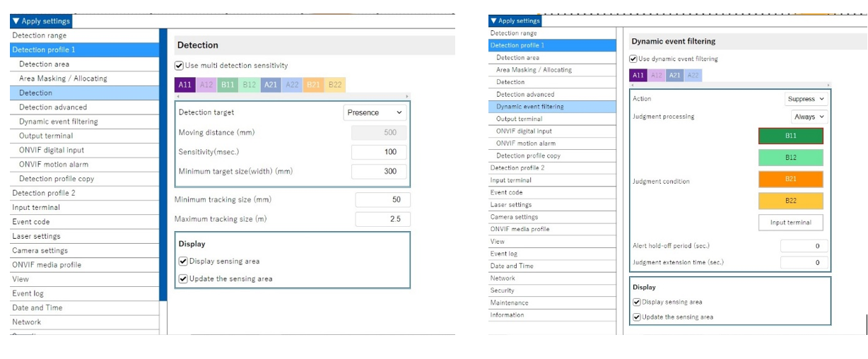Uncheck Display sensing area on Detection page
The height and width of the screenshot is (359, 868).
184,261
